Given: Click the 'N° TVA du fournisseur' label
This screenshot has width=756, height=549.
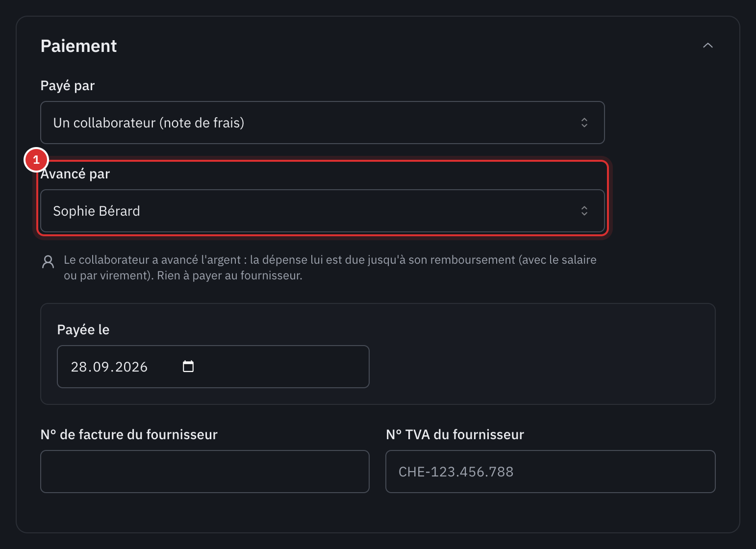Looking at the screenshot, I should (455, 434).
